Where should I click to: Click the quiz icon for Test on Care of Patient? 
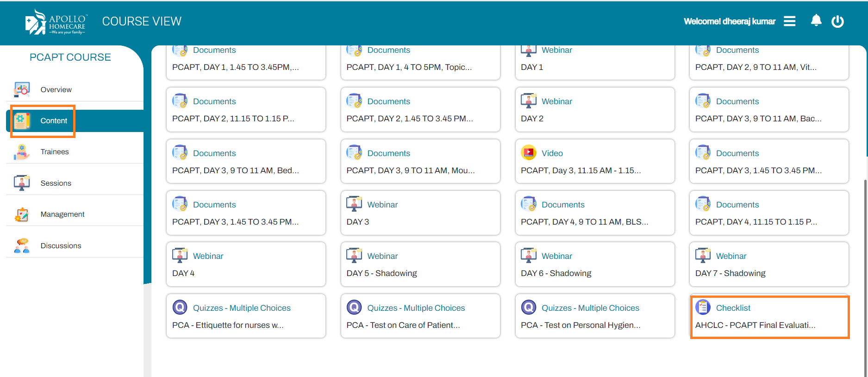354,307
